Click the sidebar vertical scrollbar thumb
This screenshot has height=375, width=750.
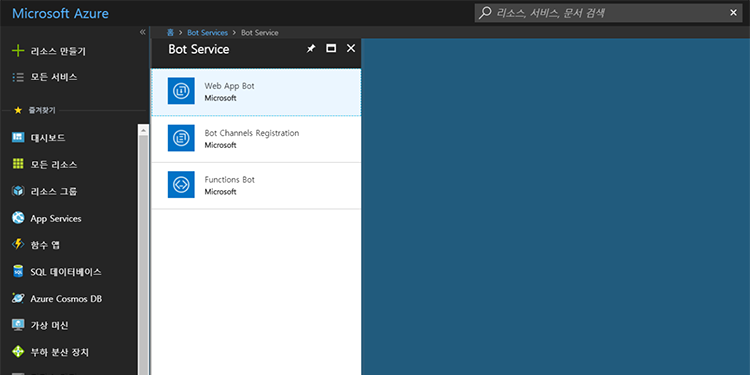[x=143, y=255]
